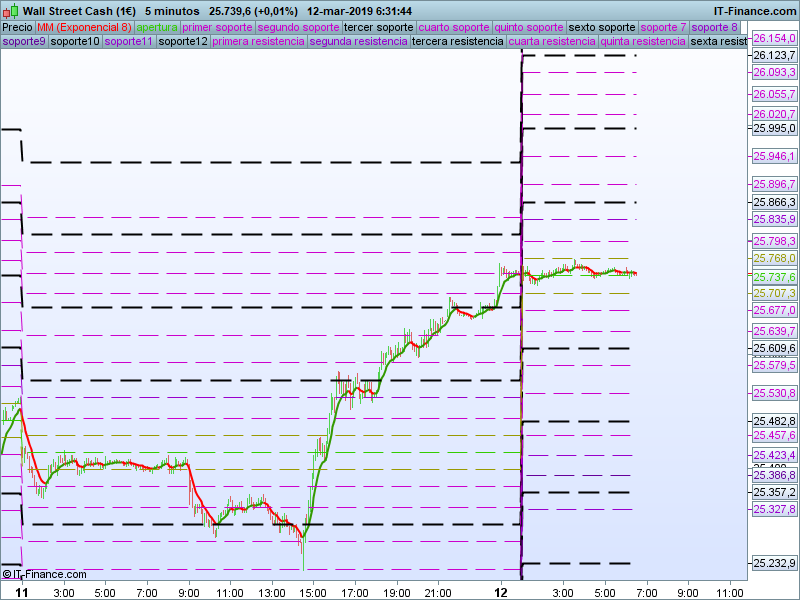The height and width of the screenshot is (600, 800).
Task: Click the soporte10 legend label
Action: pos(75,41)
